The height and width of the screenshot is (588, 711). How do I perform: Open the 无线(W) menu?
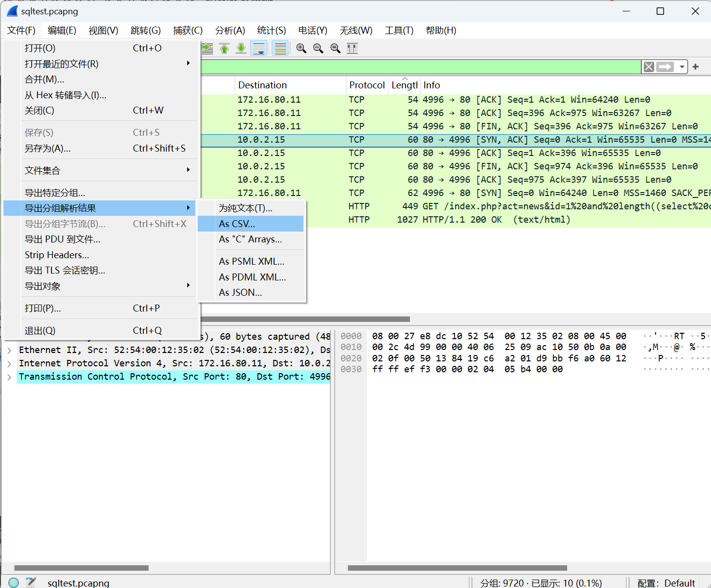pos(356,31)
